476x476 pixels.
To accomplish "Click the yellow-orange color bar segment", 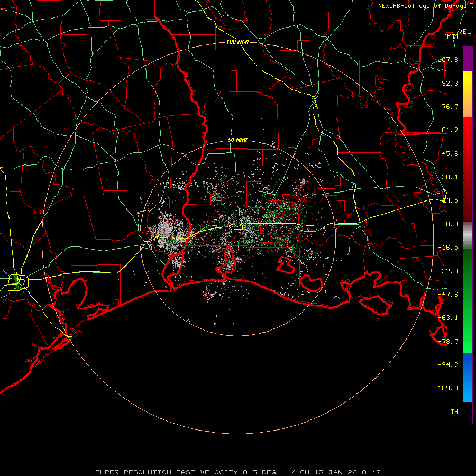I will click(467, 94).
